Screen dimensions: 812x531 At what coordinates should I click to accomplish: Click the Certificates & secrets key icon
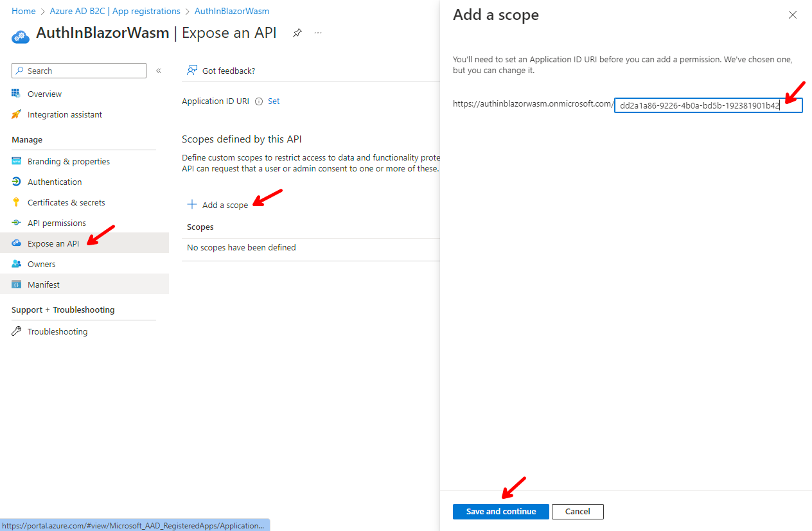coord(16,202)
